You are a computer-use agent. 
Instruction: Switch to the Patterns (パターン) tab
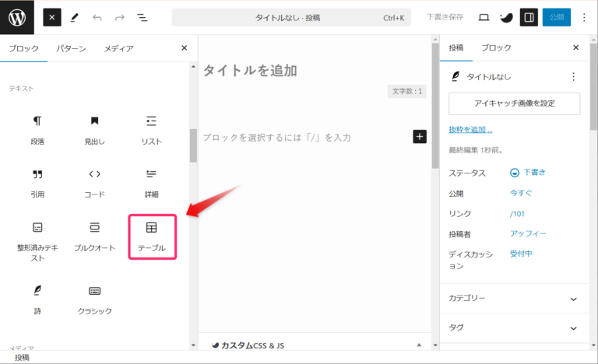tap(71, 48)
